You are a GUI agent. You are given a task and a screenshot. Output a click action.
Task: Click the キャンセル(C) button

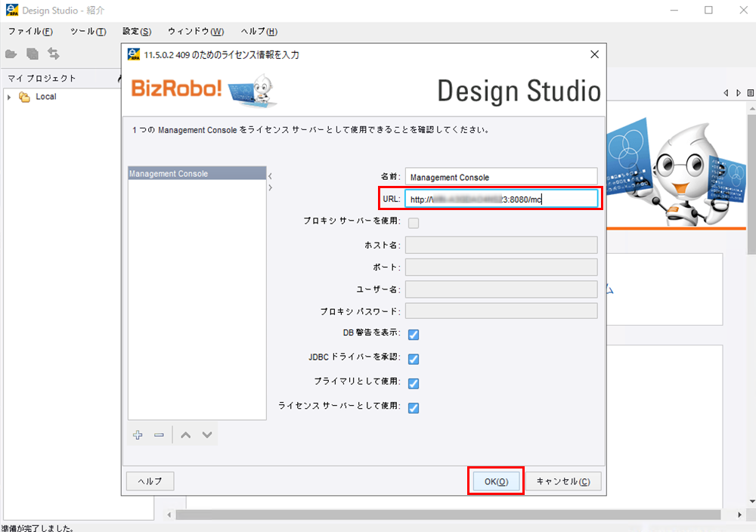(563, 481)
